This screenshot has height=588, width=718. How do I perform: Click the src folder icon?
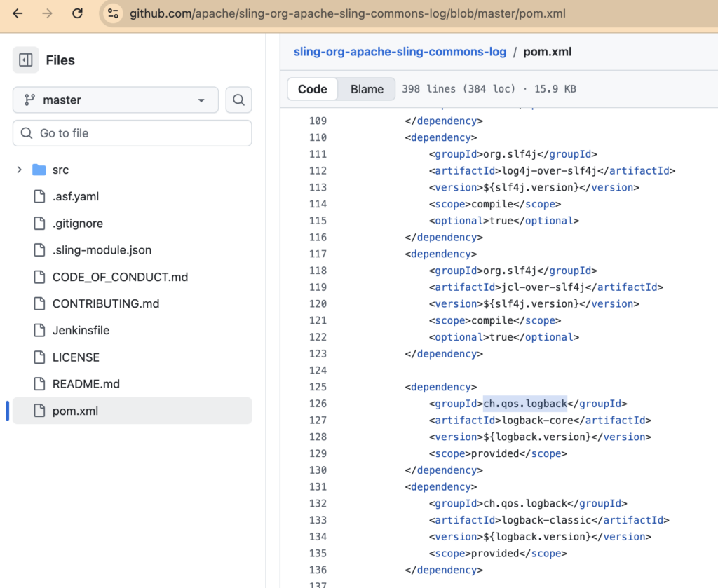tap(39, 170)
